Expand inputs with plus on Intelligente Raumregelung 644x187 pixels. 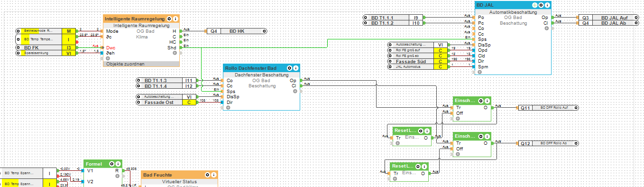[x=108, y=58]
